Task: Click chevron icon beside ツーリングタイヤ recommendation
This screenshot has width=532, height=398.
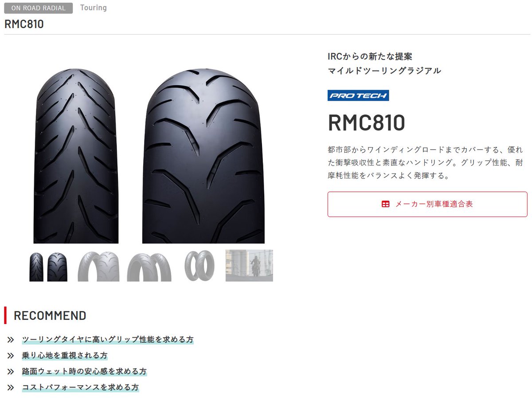Action: point(11,340)
